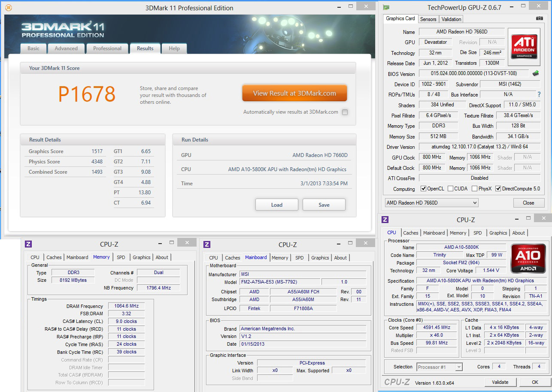Click the Close button in GPU-Z
Viewport: 552px width, 392px height.
coord(528,203)
